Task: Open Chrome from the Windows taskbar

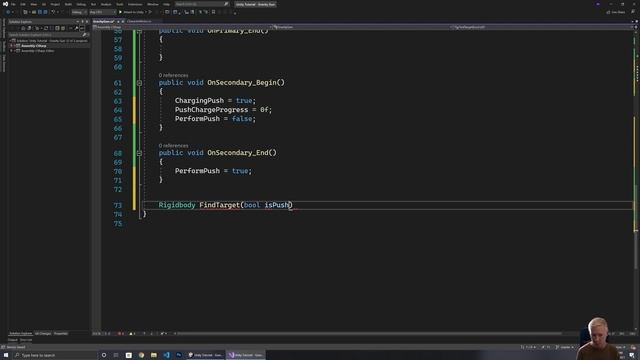Action: click(141, 355)
